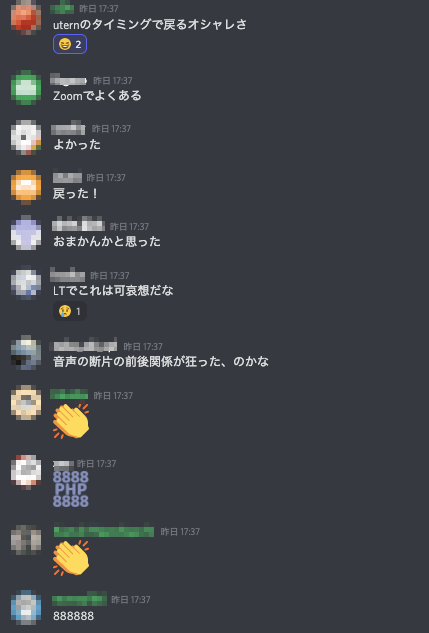The image size is (429, 633).
Task: Open the orange avatar next to the 戻った! message
Action: [26, 186]
